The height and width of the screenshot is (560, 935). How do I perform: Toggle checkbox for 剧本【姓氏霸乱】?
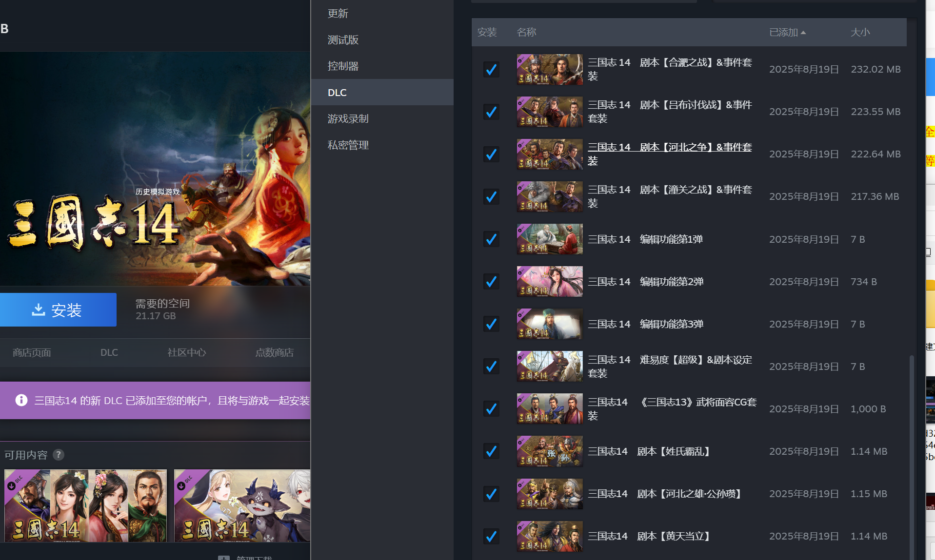point(491,451)
